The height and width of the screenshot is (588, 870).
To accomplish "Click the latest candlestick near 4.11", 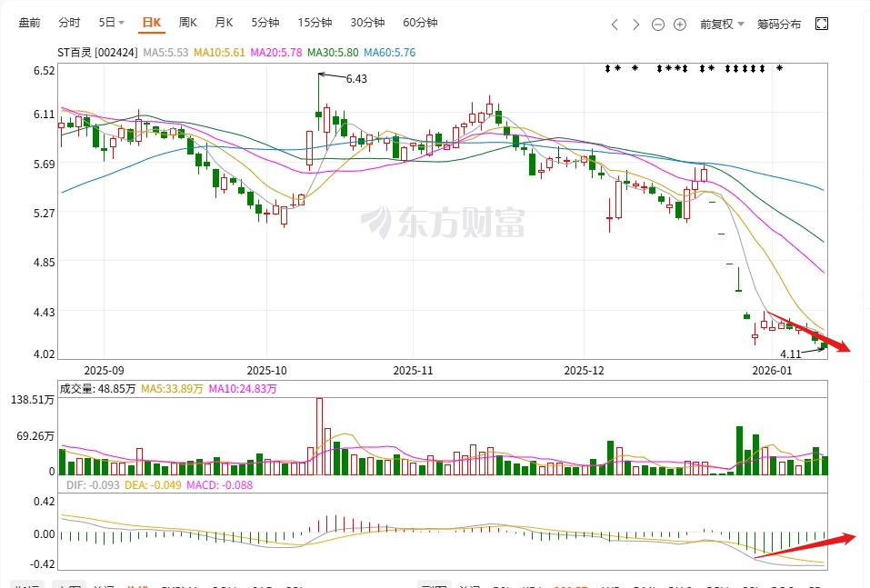I will coord(824,345).
